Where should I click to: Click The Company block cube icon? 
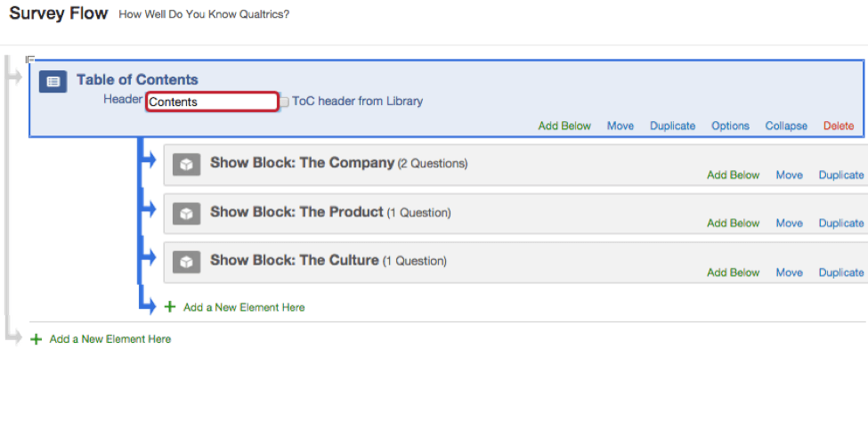point(186,165)
